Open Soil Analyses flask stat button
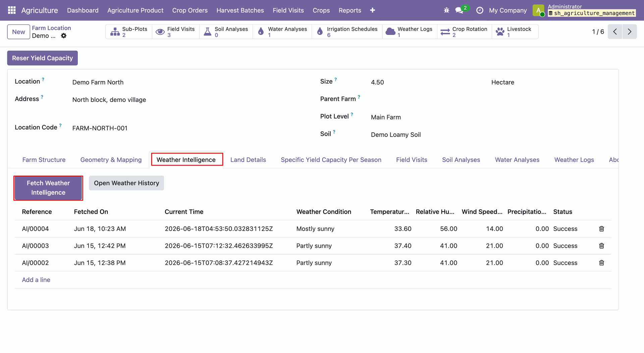The height and width of the screenshot is (353, 644). 226,32
